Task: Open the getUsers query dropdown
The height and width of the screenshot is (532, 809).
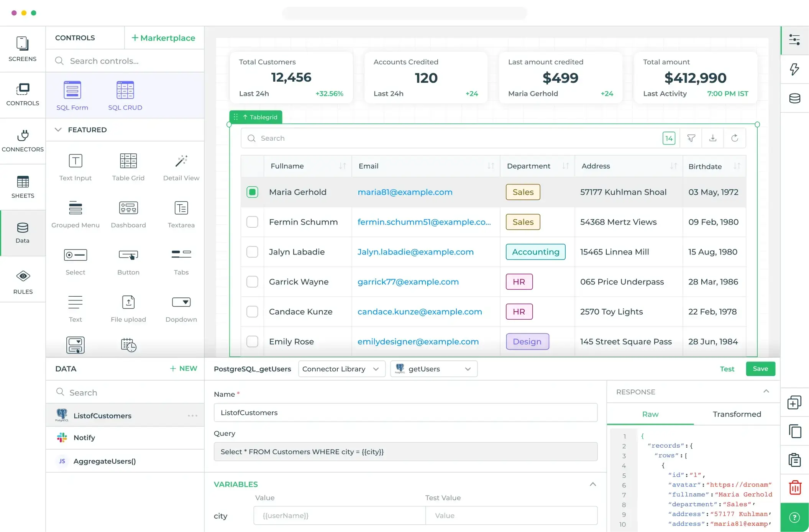Action: point(433,369)
